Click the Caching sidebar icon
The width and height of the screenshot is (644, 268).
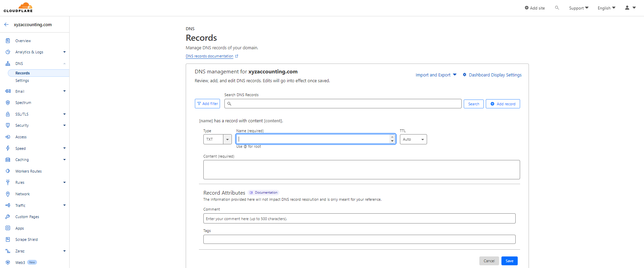8,160
